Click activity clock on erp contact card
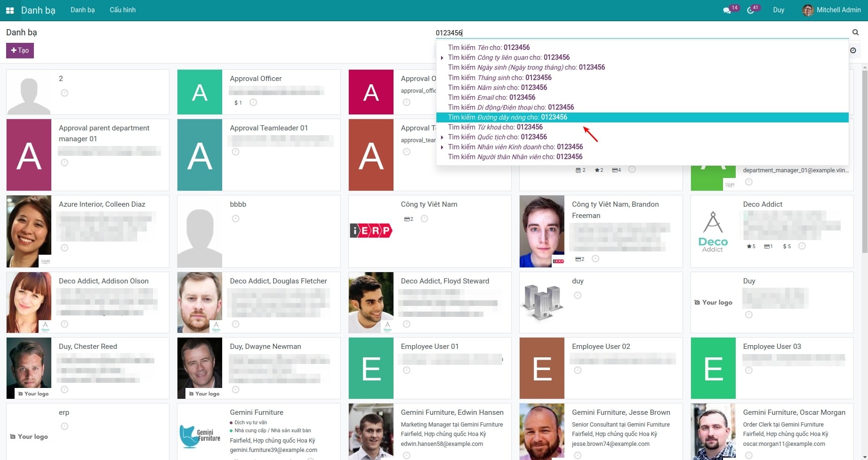868x460 pixels. pyautogui.click(x=64, y=427)
